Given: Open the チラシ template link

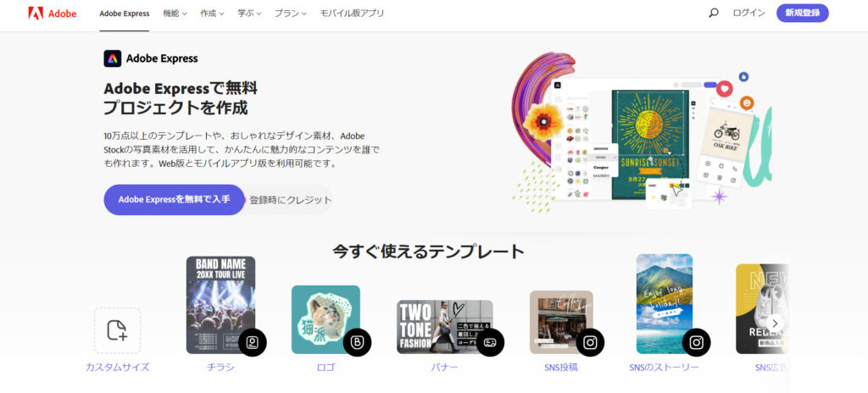Looking at the screenshot, I should point(221,367).
